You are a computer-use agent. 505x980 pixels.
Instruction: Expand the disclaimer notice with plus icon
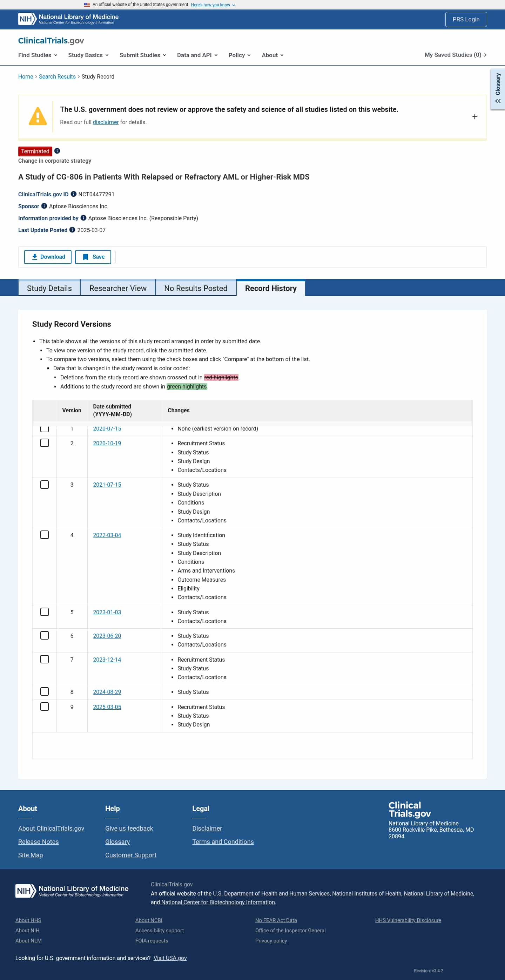pos(474,116)
